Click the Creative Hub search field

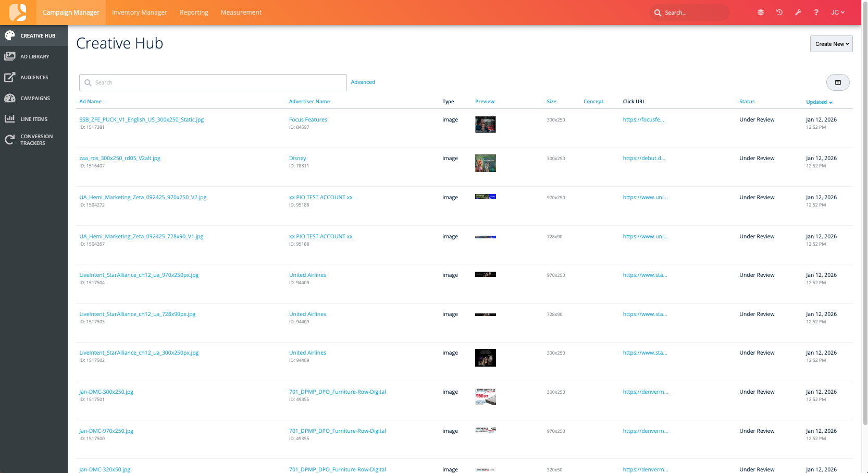coord(214,82)
